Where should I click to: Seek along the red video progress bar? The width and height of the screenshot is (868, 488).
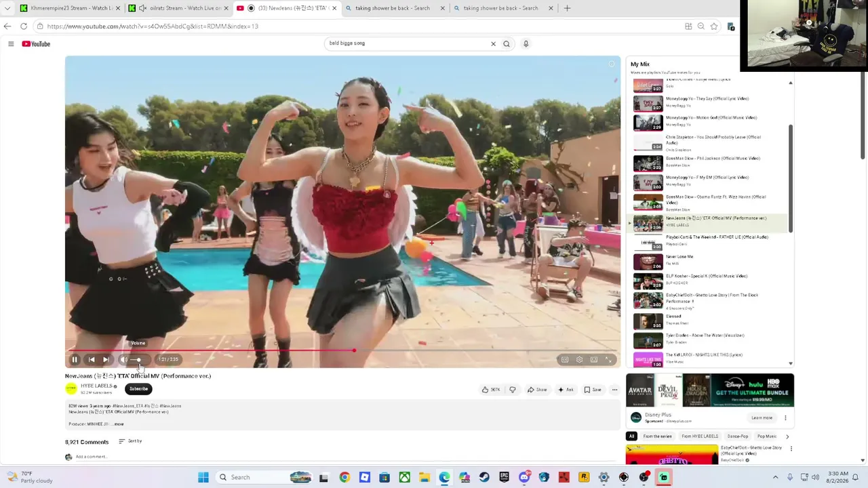342,350
